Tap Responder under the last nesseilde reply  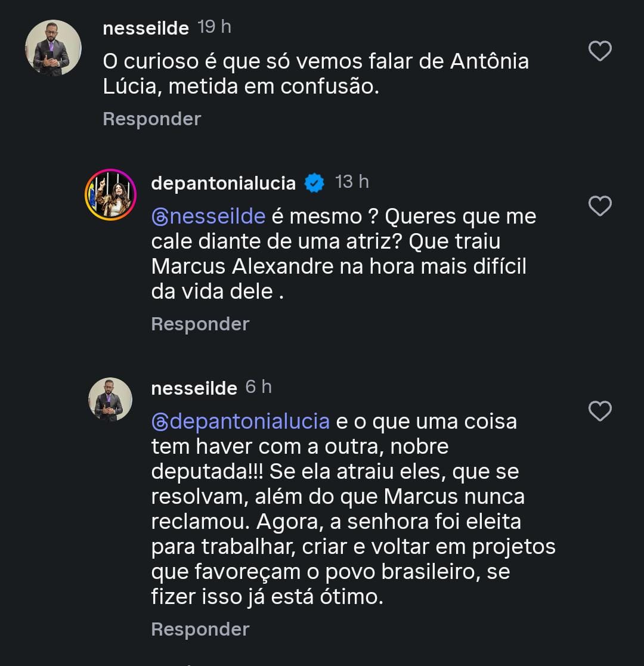tap(200, 629)
